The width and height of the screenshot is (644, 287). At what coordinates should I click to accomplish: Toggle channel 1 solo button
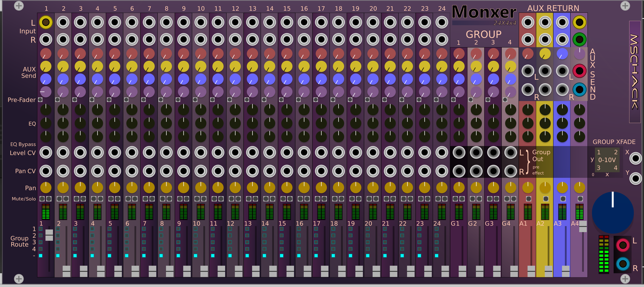pyautogui.click(x=49, y=199)
